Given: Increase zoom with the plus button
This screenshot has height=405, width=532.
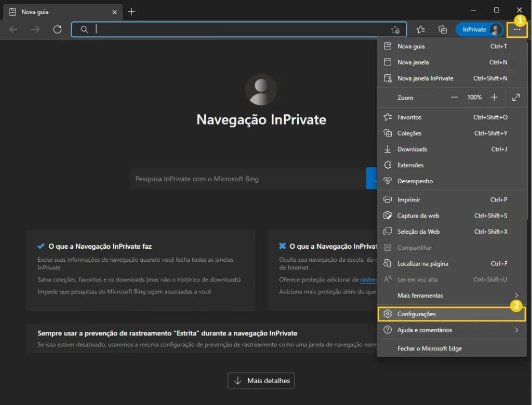Looking at the screenshot, I should point(495,97).
